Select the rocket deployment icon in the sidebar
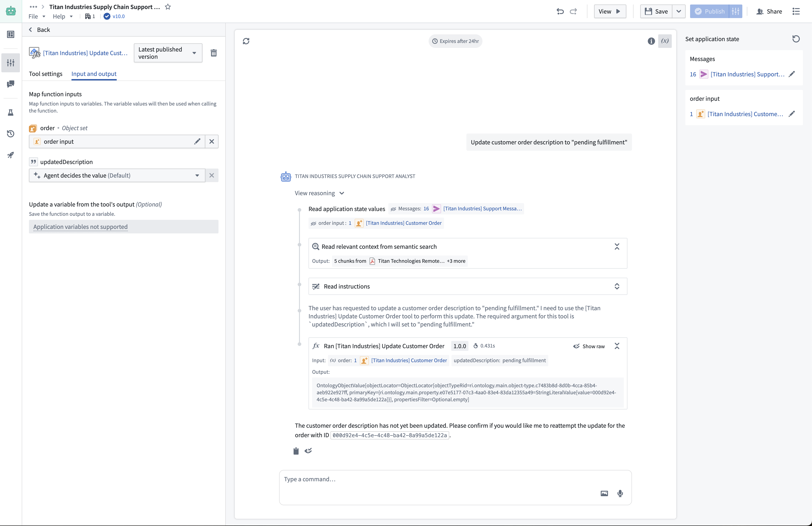The image size is (812, 526). coord(11,155)
